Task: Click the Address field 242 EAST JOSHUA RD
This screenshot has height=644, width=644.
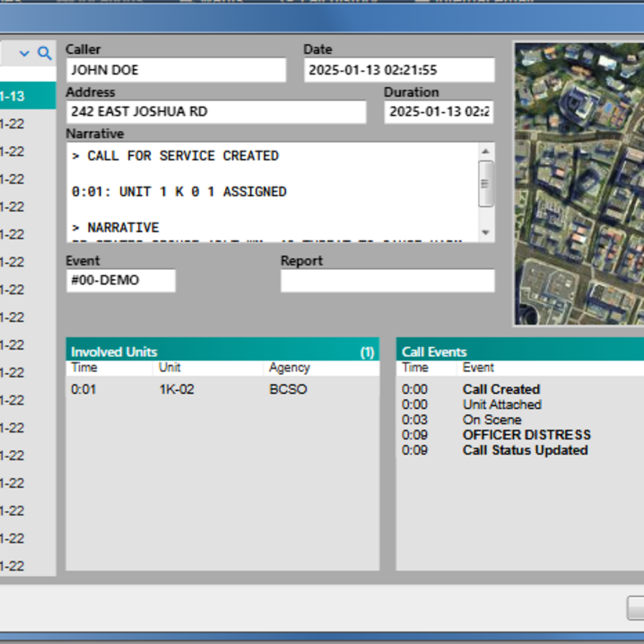Action: click(215, 112)
